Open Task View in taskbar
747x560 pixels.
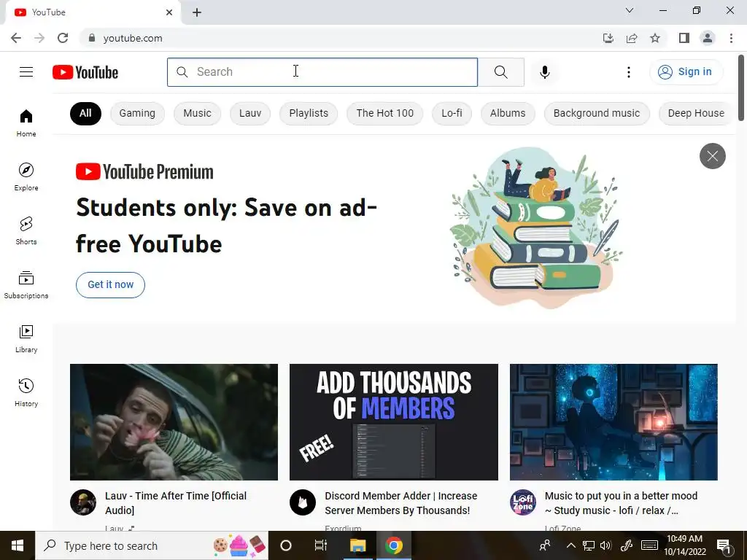(x=321, y=545)
